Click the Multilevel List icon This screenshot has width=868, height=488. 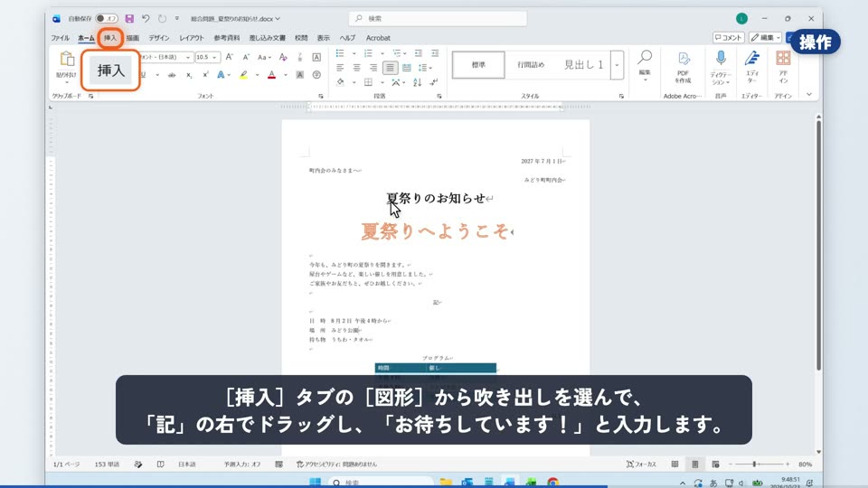click(396, 53)
